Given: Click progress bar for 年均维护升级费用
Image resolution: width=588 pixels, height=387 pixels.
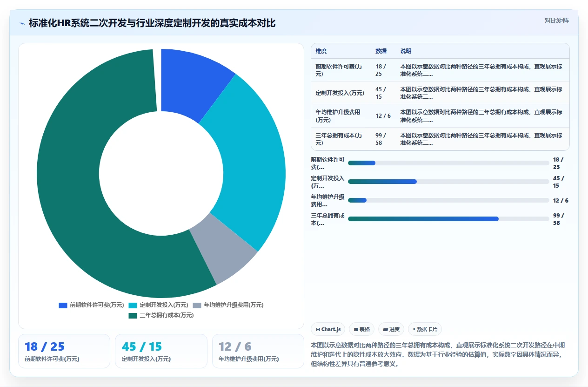Looking at the screenshot, I should click(448, 200).
